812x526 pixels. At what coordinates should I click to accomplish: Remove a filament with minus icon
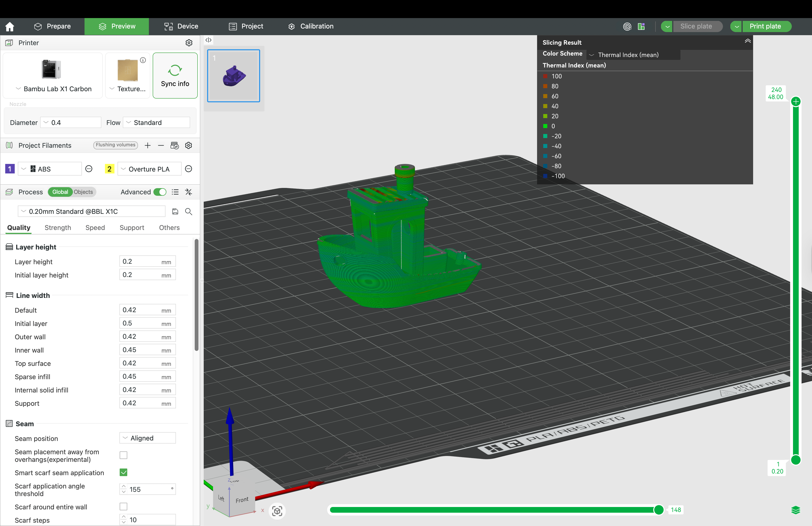[x=161, y=145]
